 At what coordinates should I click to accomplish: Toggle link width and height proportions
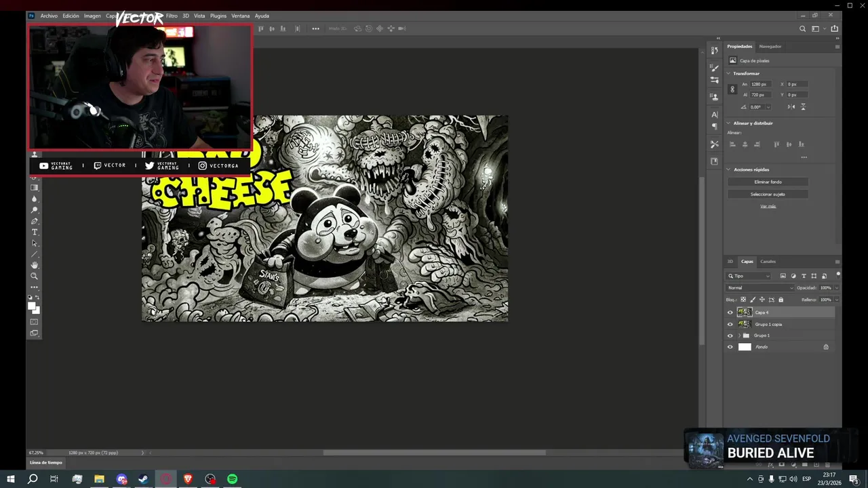(x=732, y=89)
